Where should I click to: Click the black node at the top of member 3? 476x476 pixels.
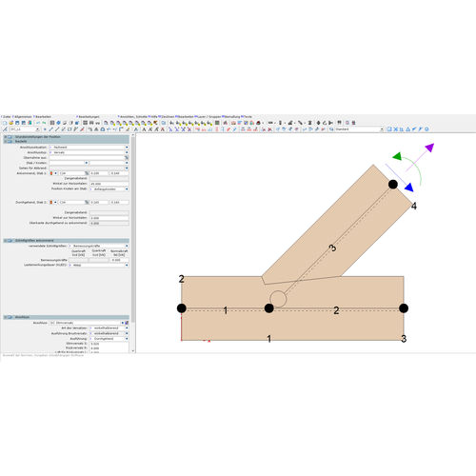393,185
